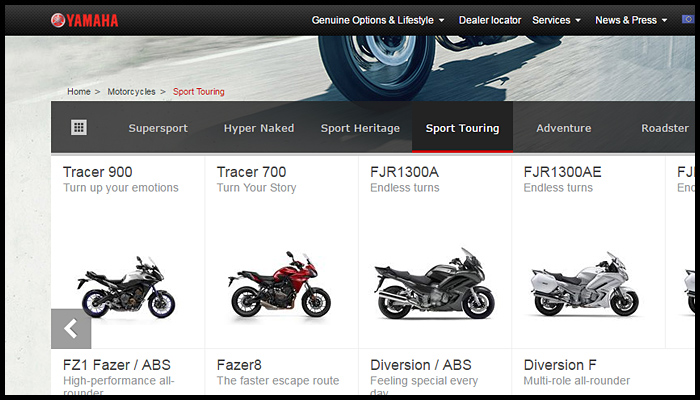Click the European flag language icon

point(688,19)
